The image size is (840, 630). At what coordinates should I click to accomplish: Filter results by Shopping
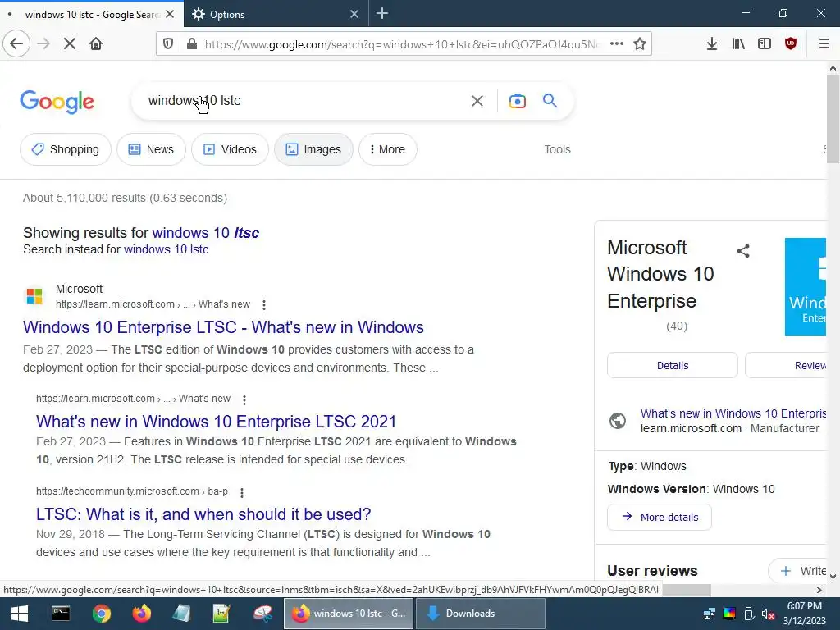click(66, 149)
